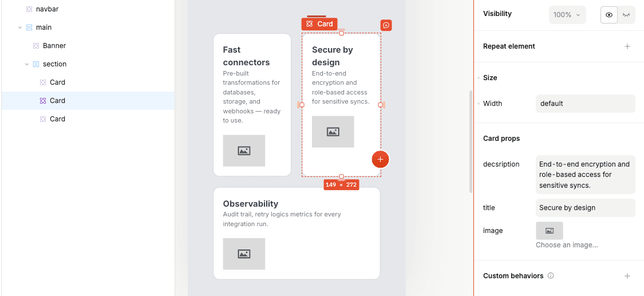Collapse the section layer tree node
Viewport: 644px width, 296px height.
pos(27,64)
